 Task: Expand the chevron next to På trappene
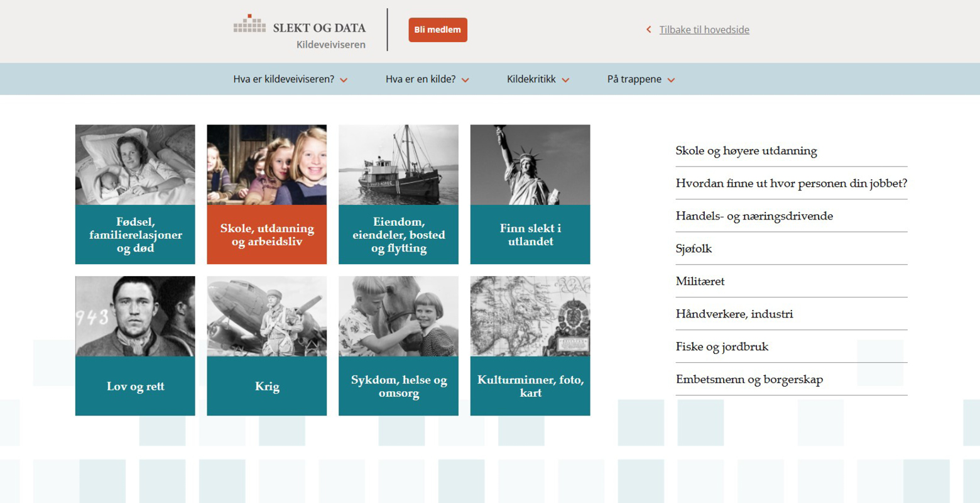tap(671, 80)
